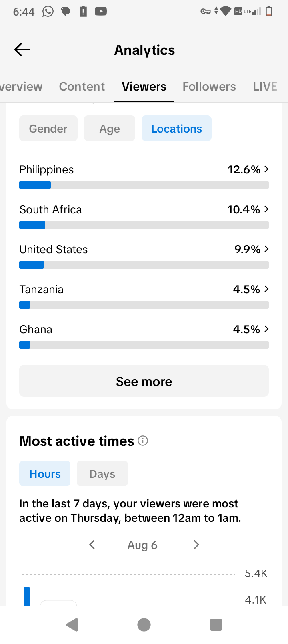Screen dimensions: 288x644
Task: Open the Most active times info icon
Action: pyautogui.click(x=143, y=441)
